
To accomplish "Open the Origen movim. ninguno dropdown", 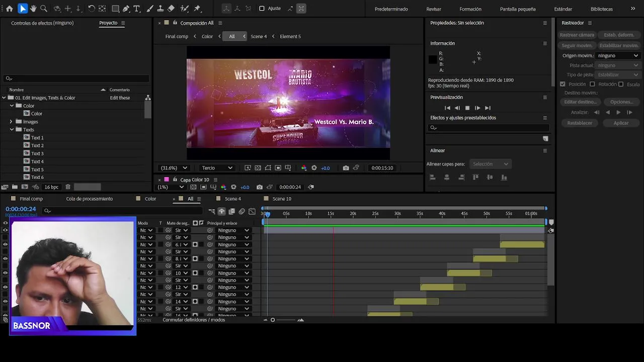I will click(x=617, y=56).
